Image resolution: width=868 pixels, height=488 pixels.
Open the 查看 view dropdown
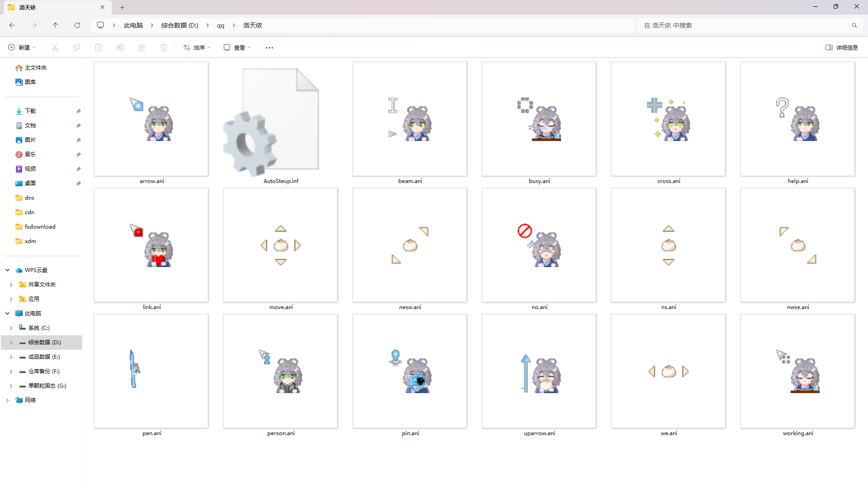point(237,47)
